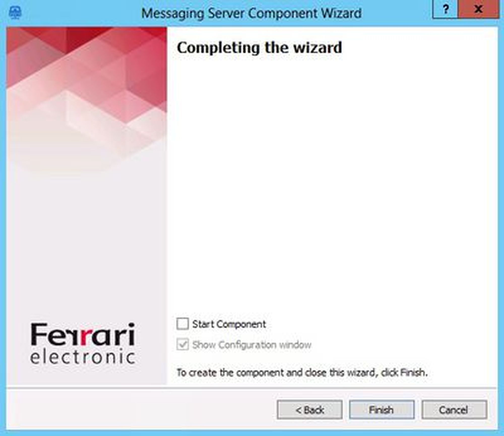Cancel the wizard

click(454, 410)
